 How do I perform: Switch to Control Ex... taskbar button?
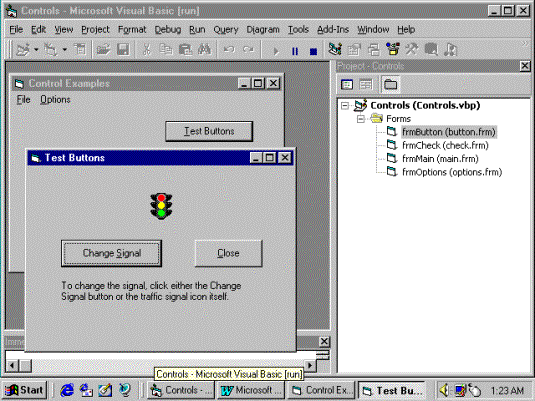pyautogui.click(x=321, y=390)
